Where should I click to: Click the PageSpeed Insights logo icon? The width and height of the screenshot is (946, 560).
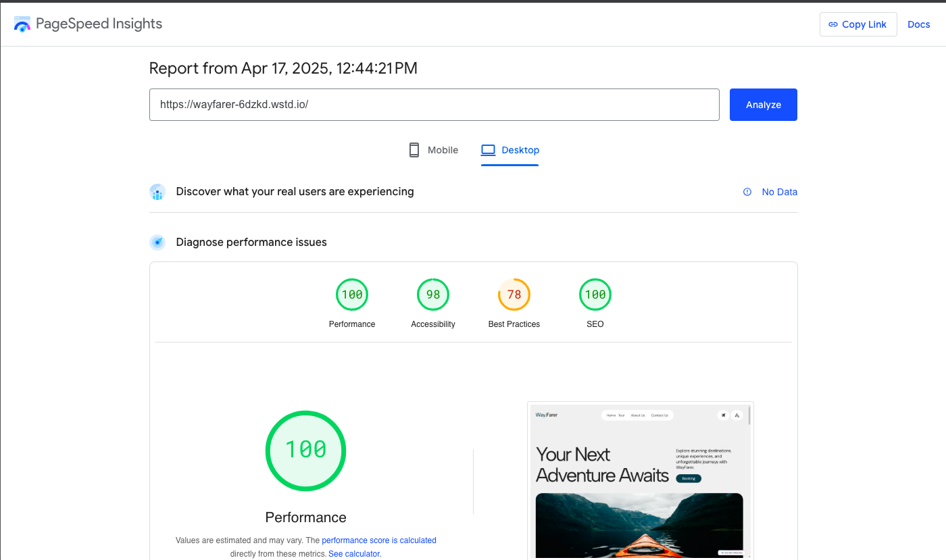pos(22,24)
